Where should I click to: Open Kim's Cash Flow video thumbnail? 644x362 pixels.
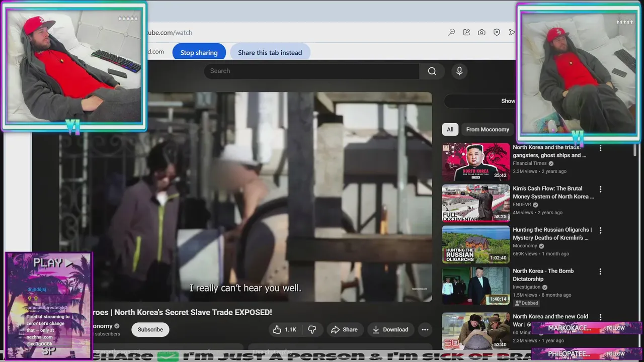(476, 204)
